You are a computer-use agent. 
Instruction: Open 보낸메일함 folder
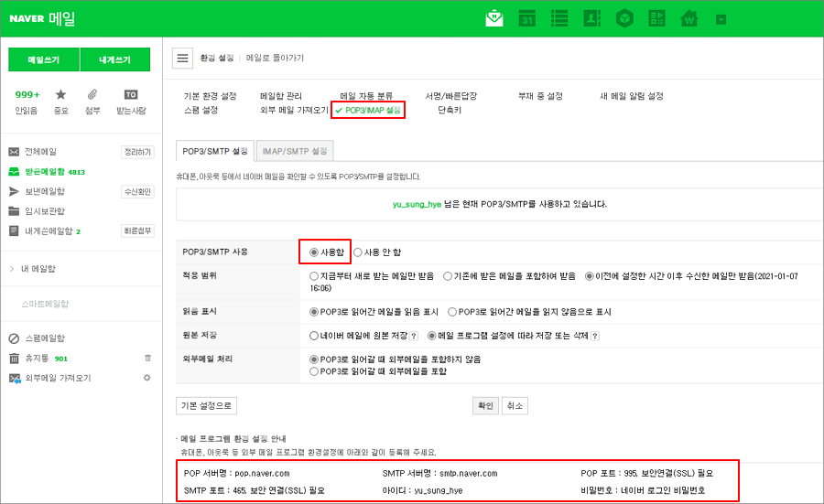(x=45, y=191)
